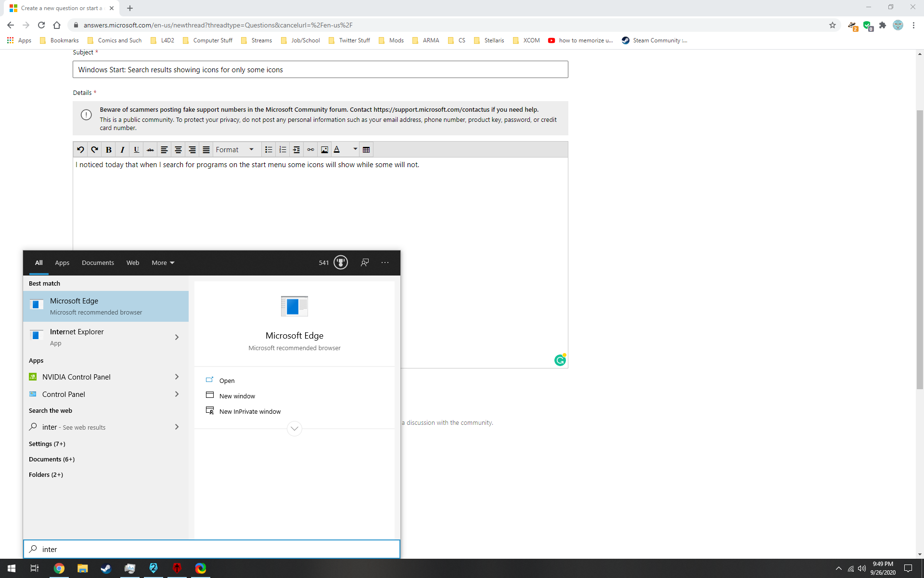Expand Internet Explorer result arrow
The width and height of the screenshot is (924, 578).
177,337
